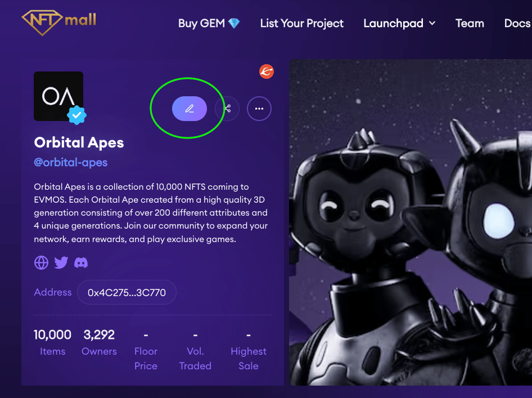Viewport: 532px width, 398px height.
Task: Click the blue verified checkmark badge
Action: (76, 115)
